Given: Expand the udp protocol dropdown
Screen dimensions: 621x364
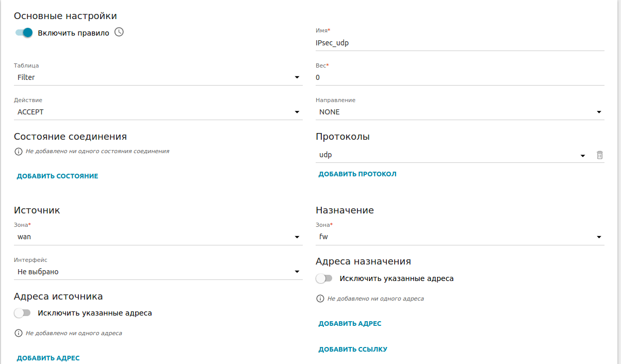Looking at the screenshot, I should (x=451, y=155).
